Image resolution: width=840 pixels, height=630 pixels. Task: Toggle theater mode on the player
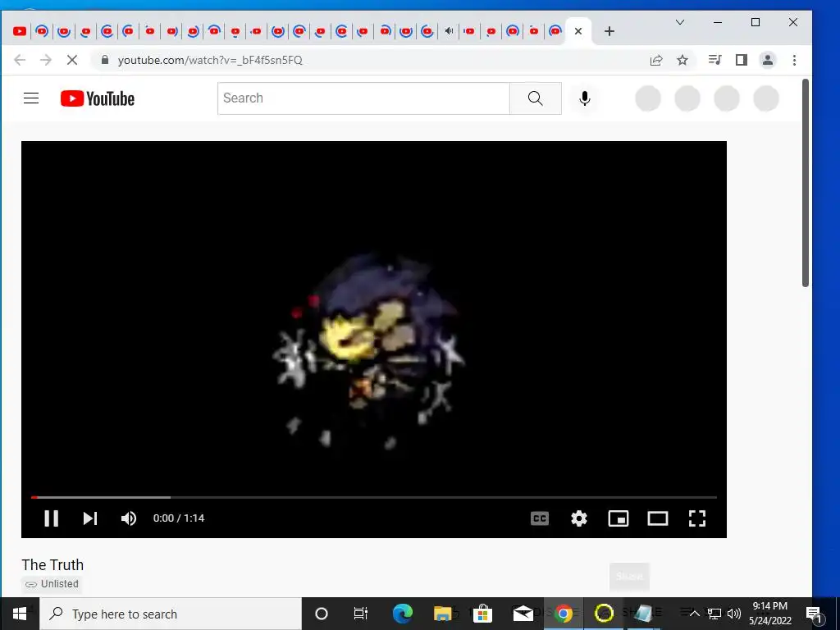(657, 518)
